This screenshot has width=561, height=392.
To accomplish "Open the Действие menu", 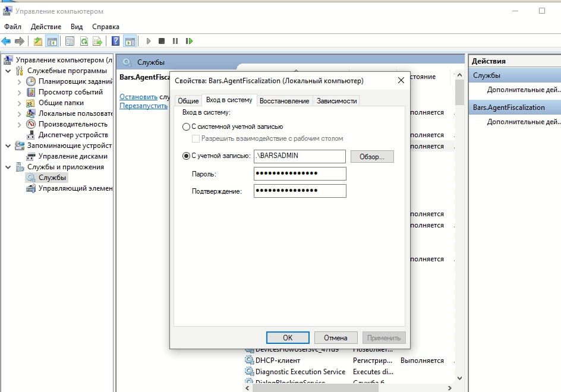I will pyautogui.click(x=46, y=27).
